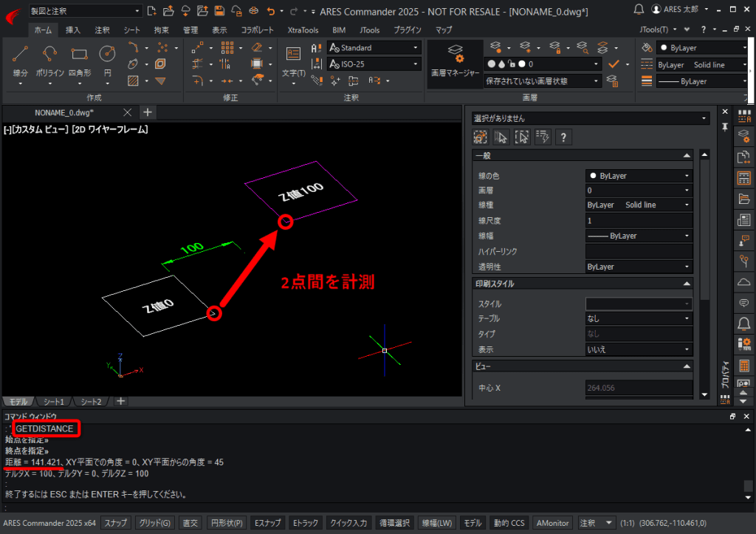The height and width of the screenshot is (534, 756).
Task: Click the notification bell in the title bar
Action: point(639,9)
